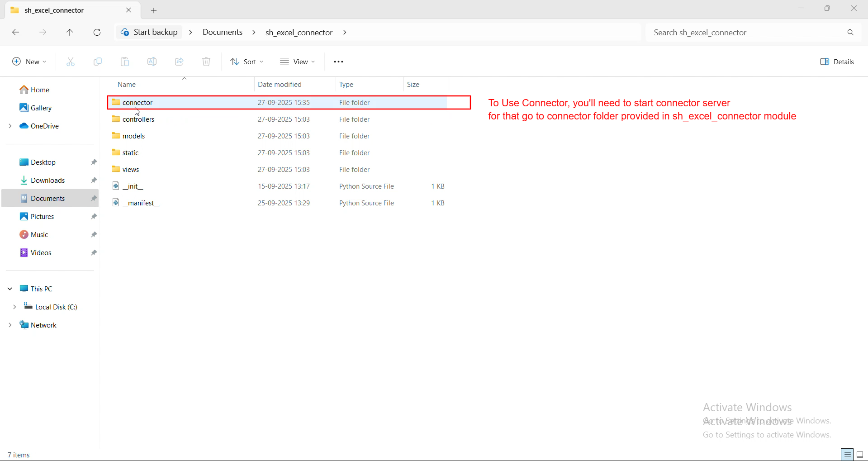Go up one directory level
Screen dimensions: 868x461
point(70,32)
